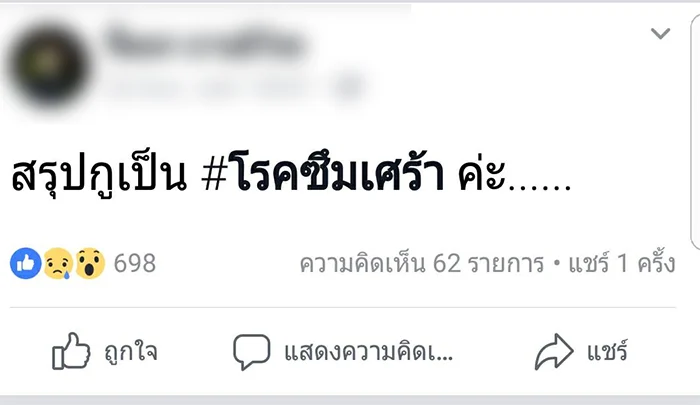Click the blurred profile picture avatar

tap(48, 66)
